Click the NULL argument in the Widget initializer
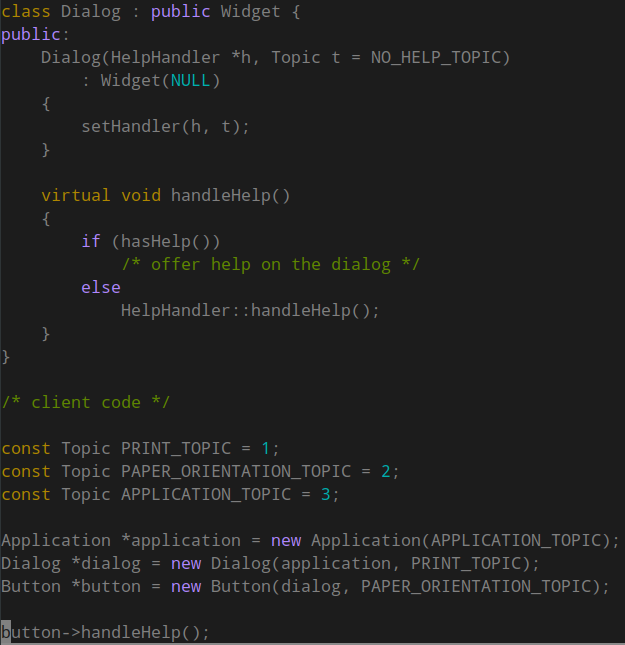 point(190,80)
